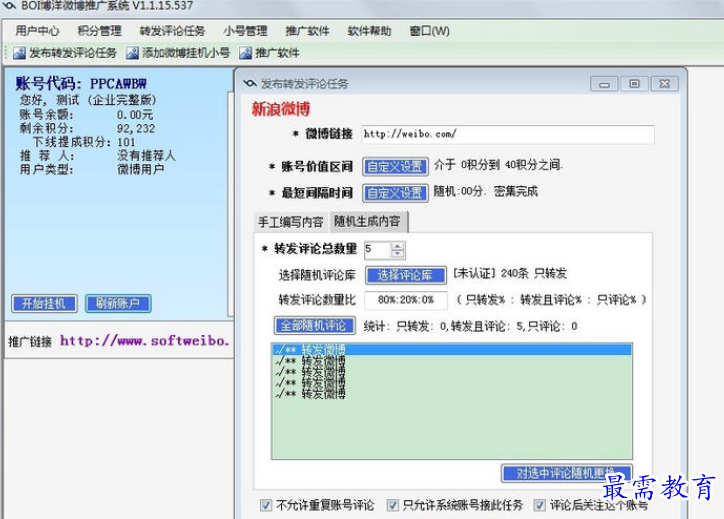Click the 微博链接 input field
Viewport: 724px width, 519px height.
(x=508, y=134)
